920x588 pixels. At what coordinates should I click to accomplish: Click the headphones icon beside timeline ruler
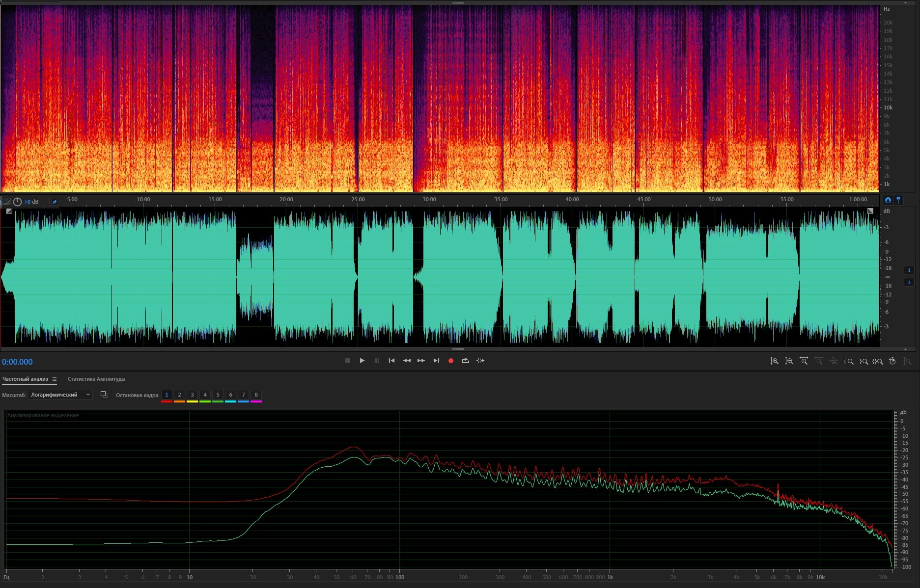(x=888, y=200)
